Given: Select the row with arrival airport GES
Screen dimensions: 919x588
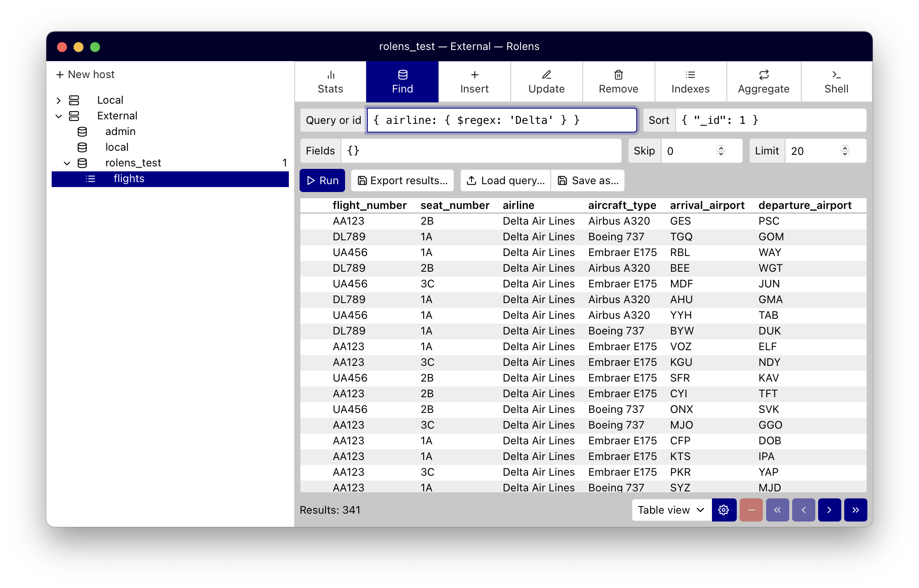Looking at the screenshot, I should click(x=583, y=221).
